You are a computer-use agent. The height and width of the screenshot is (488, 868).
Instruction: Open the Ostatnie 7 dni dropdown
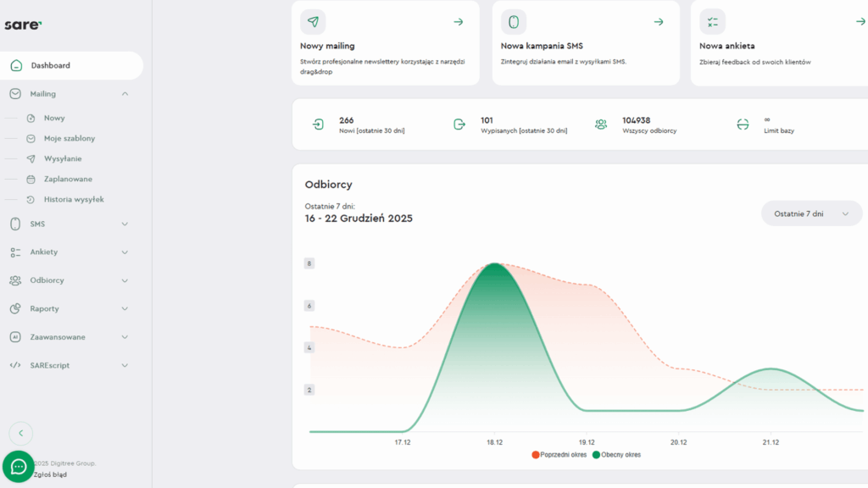coord(811,213)
